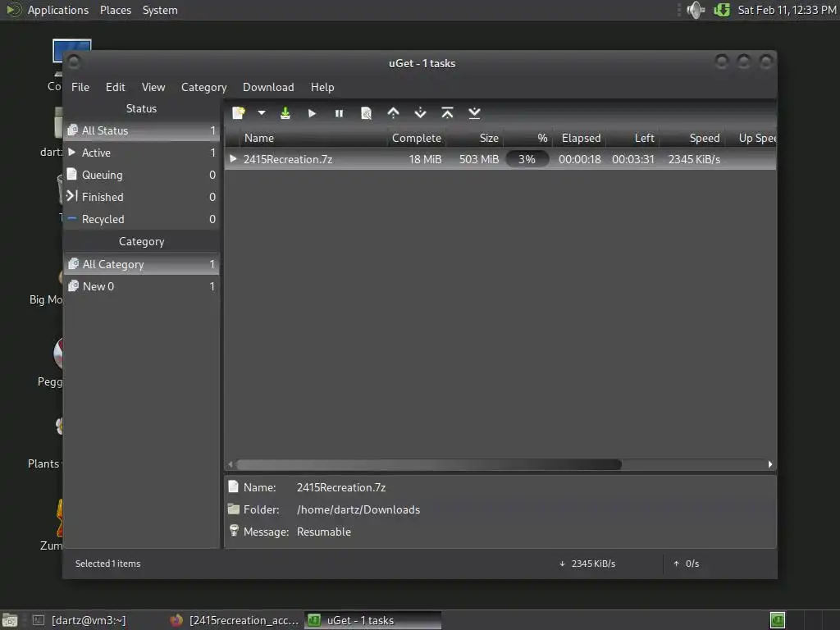
Task: Click show desktop icon in bottom panel
Action: click(x=10, y=620)
